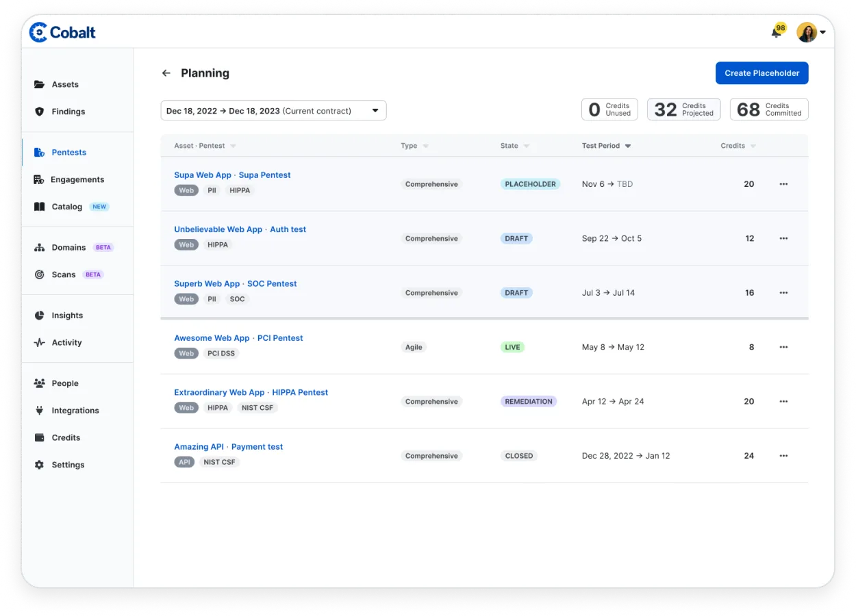Click the Domains network icon
Viewport: 856px width, 616px height.
[39, 248]
